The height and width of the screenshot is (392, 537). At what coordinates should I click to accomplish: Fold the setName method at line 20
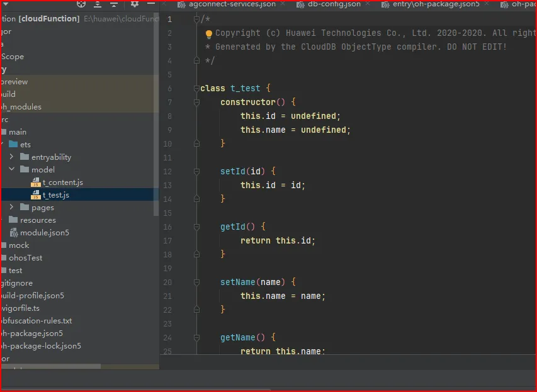(x=196, y=282)
